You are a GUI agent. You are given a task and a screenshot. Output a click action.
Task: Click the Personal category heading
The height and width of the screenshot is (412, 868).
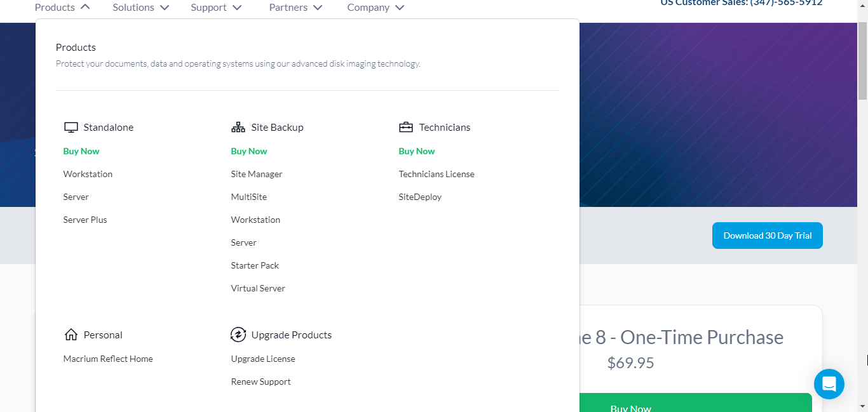(x=103, y=335)
